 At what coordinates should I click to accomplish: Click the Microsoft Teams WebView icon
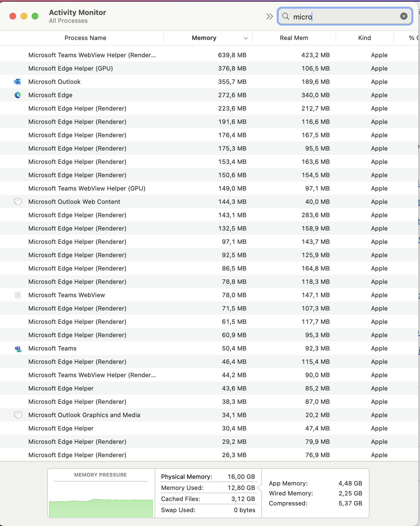(x=18, y=295)
